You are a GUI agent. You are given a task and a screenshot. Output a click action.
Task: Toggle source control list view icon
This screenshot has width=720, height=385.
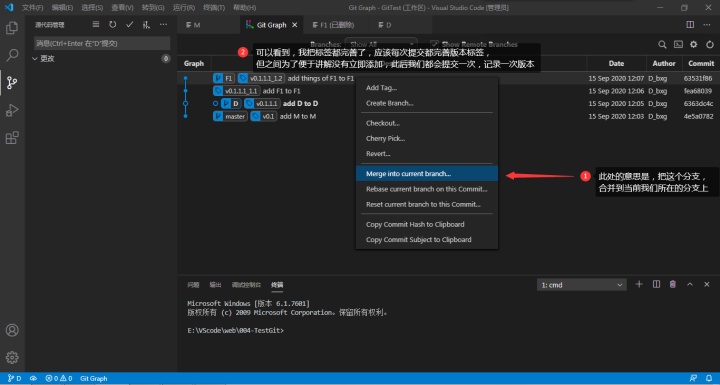point(96,25)
